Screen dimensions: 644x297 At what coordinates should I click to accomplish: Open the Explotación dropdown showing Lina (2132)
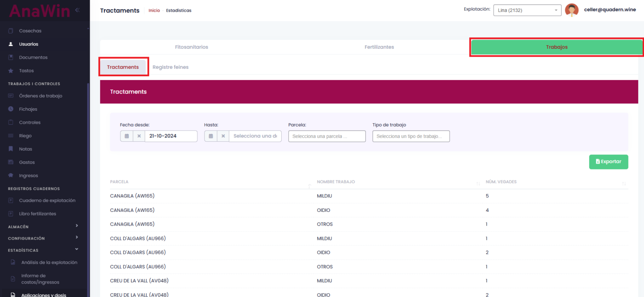527,10
